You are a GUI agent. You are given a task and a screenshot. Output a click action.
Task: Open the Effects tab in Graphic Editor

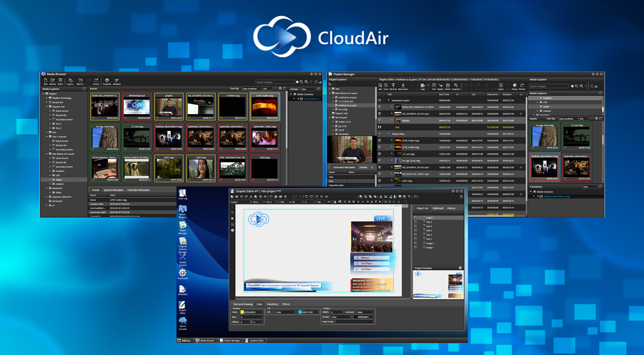coord(286,304)
